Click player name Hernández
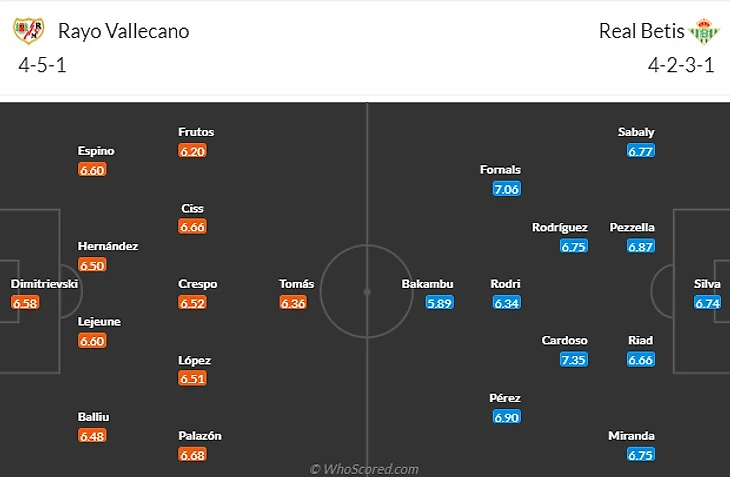The width and height of the screenshot is (730, 477). (108, 246)
